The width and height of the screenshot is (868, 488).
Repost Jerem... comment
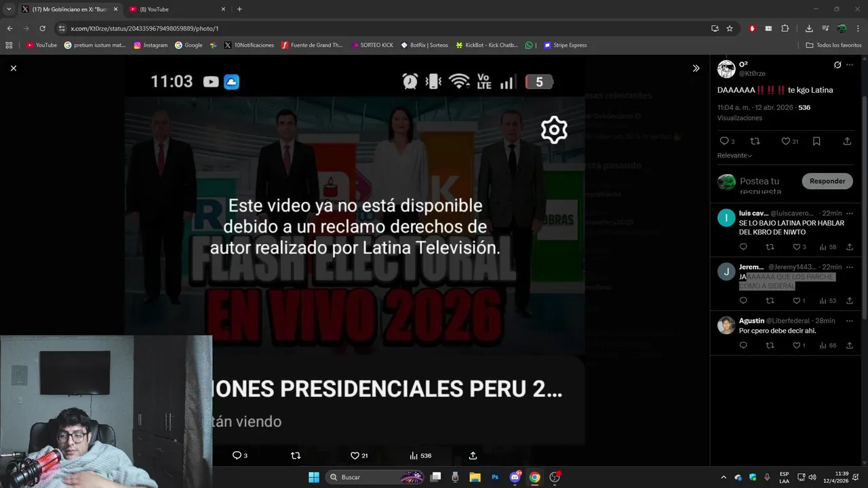(770, 300)
